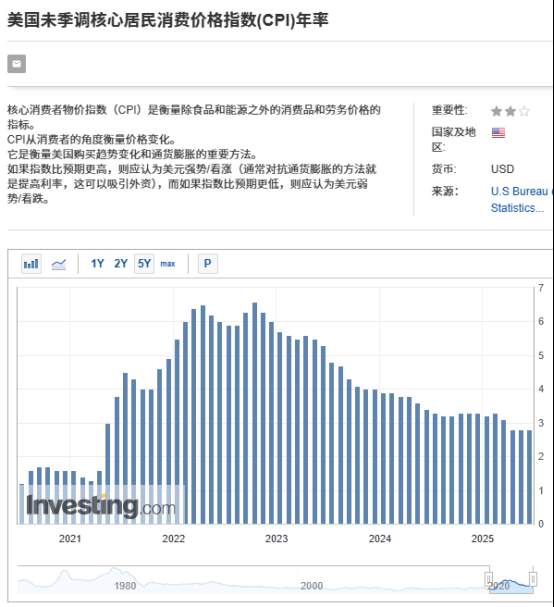Image resolution: width=554 pixels, height=607 pixels.
Task: Click the second importance star
Action: [511, 111]
